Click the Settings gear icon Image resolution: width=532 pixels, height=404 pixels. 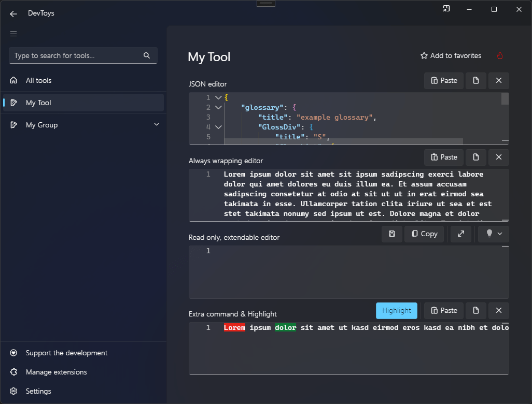(13, 391)
